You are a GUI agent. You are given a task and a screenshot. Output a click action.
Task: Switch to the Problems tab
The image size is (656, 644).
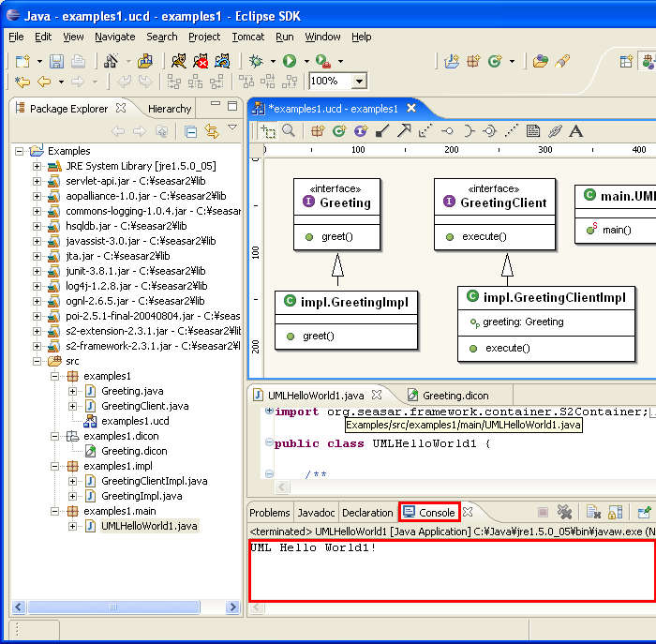(269, 513)
